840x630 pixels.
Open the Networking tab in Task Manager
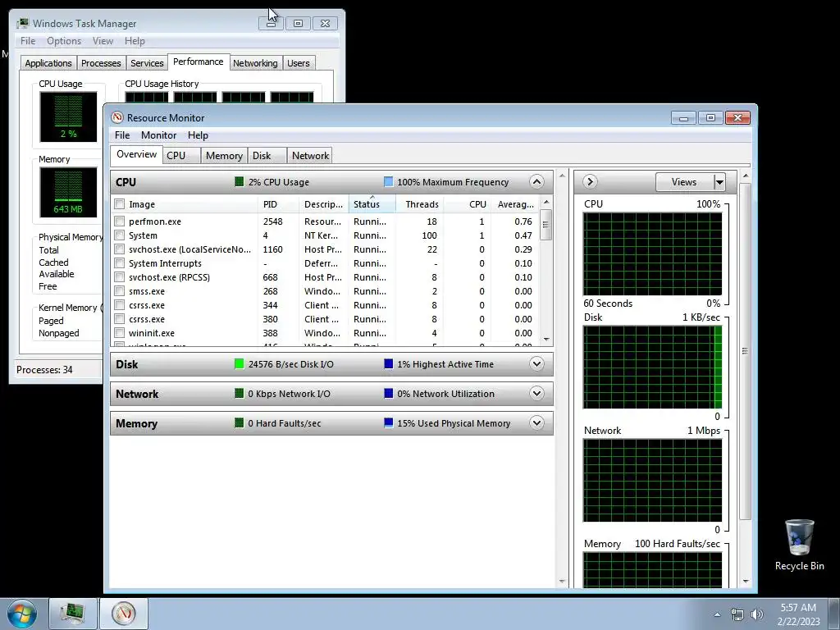pyautogui.click(x=255, y=62)
